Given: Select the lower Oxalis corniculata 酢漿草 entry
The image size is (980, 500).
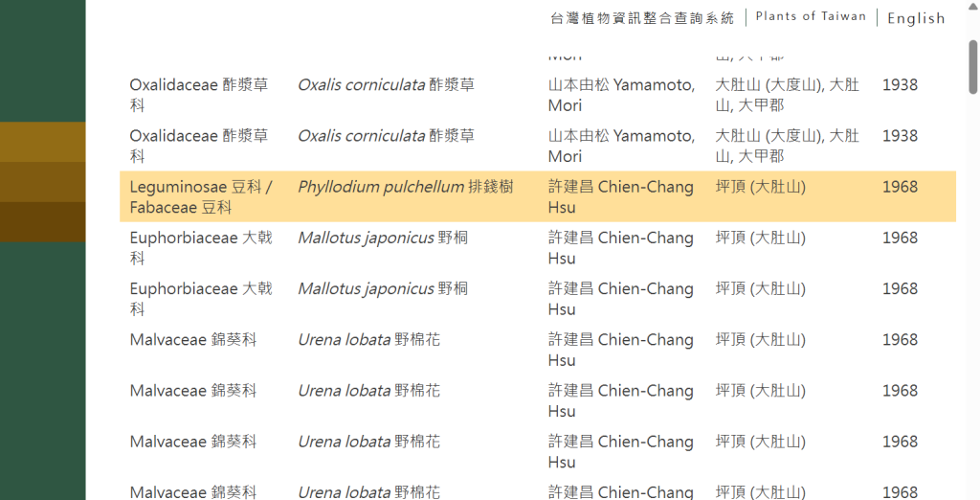Looking at the screenshot, I should 386,136.
